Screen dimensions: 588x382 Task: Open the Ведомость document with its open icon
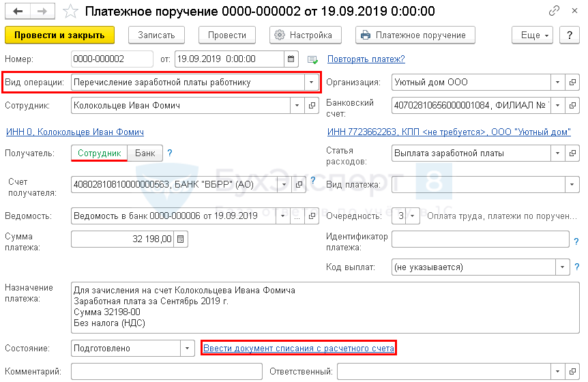(x=312, y=216)
